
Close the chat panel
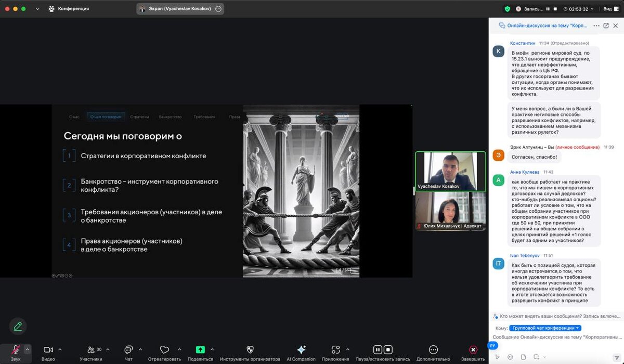[x=616, y=25]
